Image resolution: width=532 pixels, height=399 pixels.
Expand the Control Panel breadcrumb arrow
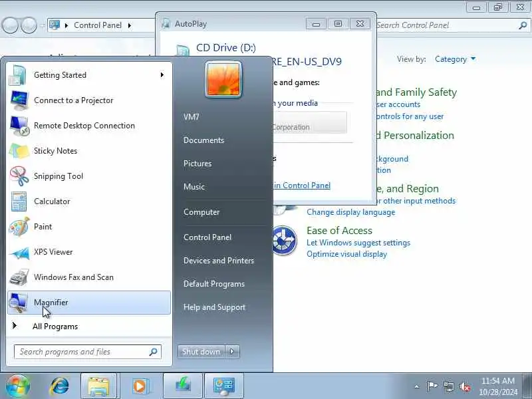pyautogui.click(x=130, y=25)
